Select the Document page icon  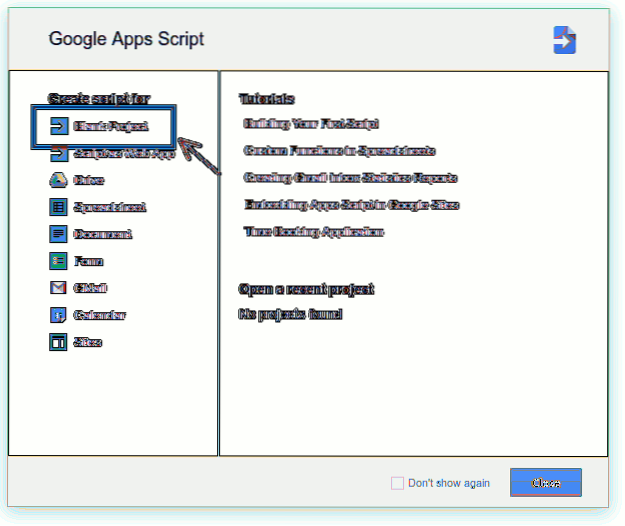click(58, 234)
